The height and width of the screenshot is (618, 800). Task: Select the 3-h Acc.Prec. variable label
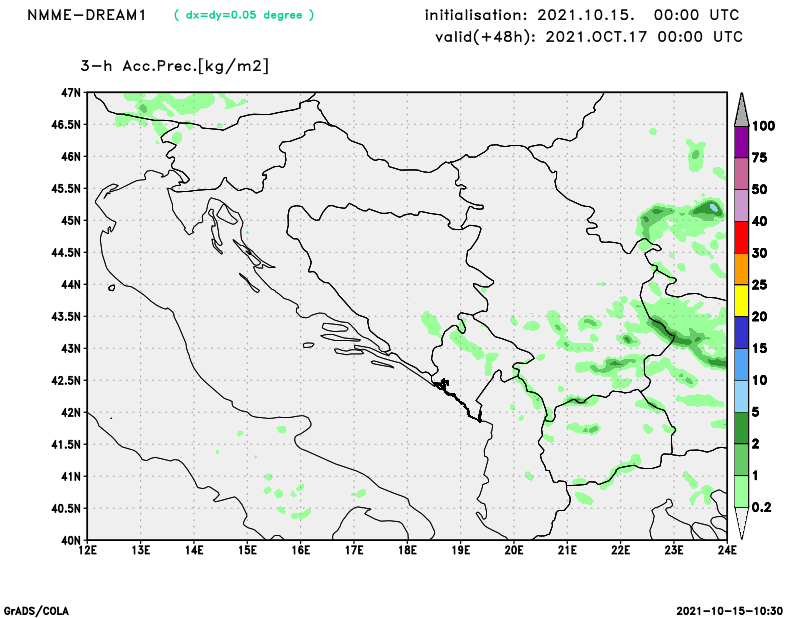[175, 66]
